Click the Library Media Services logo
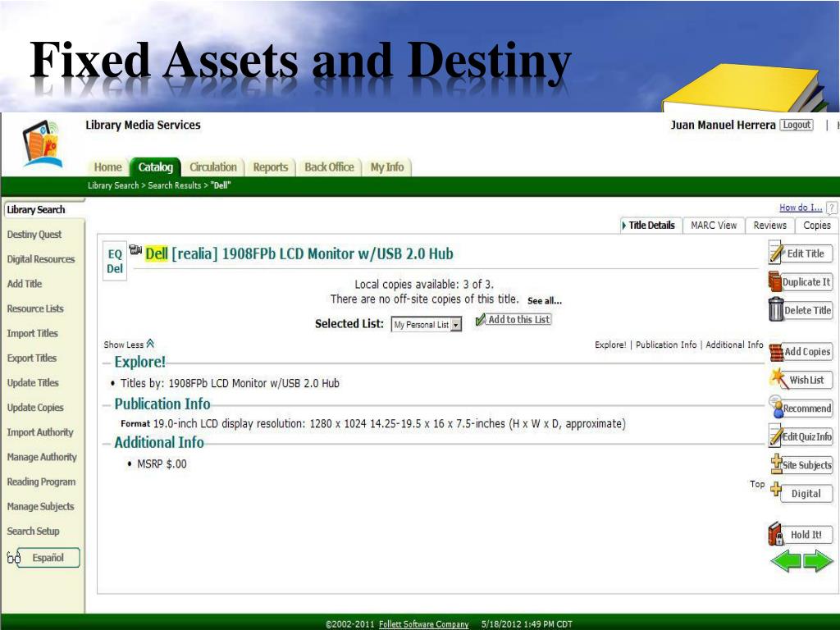The image size is (840, 630). coord(42,144)
